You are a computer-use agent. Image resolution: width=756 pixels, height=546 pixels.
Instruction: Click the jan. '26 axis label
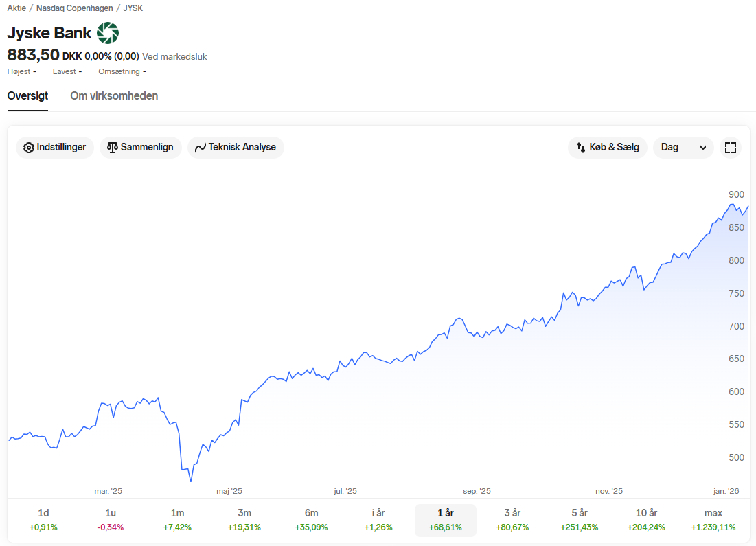(x=726, y=491)
